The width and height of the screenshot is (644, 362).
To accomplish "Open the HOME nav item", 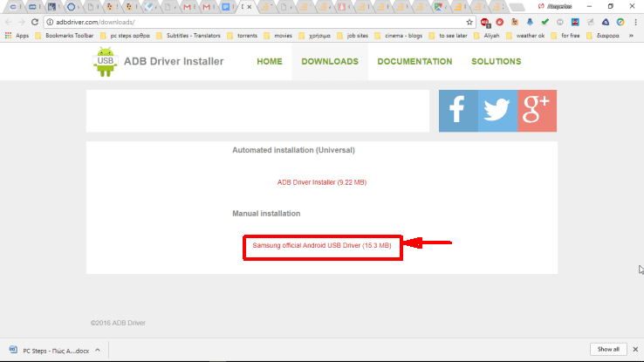I will [270, 62].
